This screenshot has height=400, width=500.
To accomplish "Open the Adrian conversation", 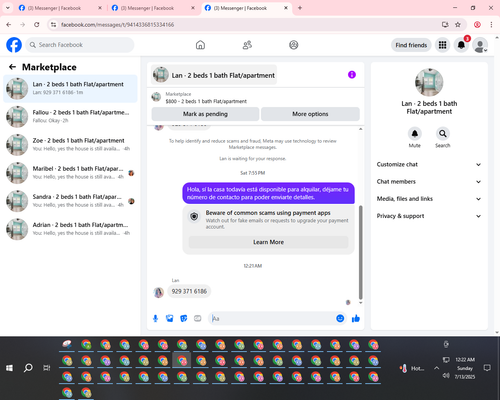I will (70, 229).
